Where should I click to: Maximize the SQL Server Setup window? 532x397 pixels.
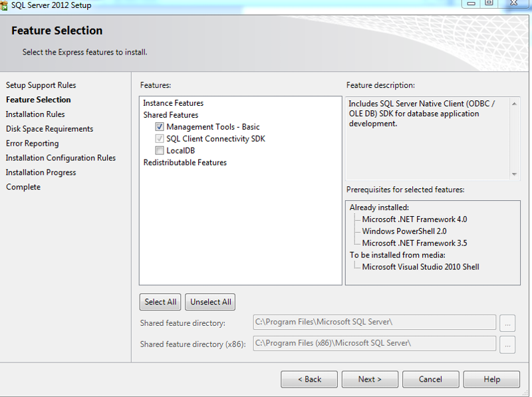coord(489,3)
